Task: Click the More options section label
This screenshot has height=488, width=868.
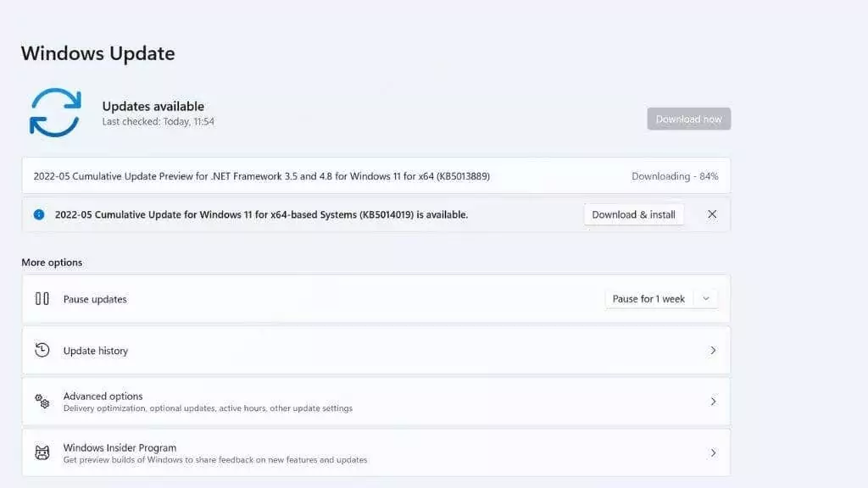Action: (52, 263)
